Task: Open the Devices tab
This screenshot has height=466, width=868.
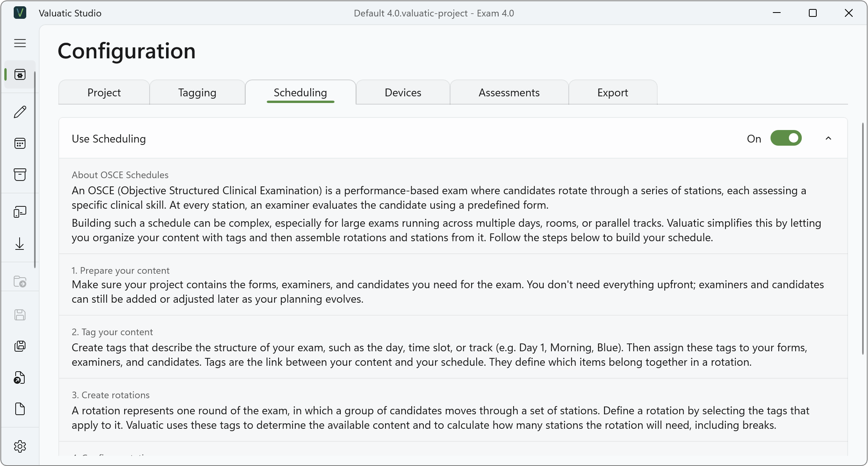Action: [x=403, y=92]
